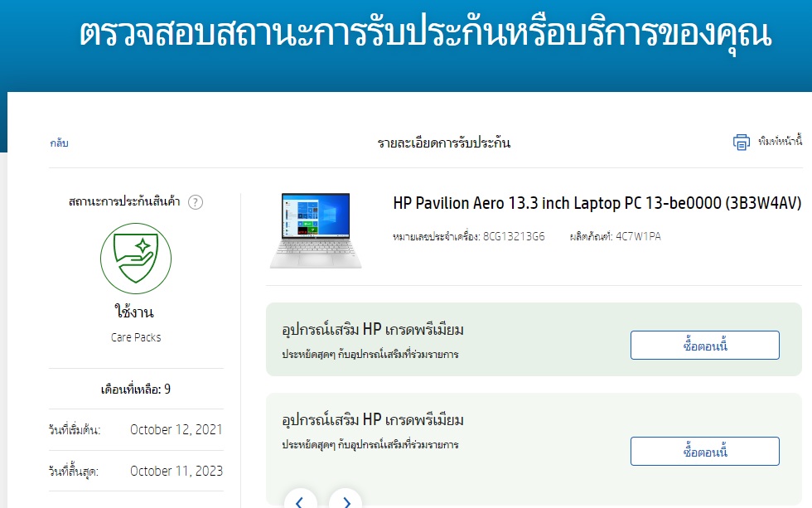Click ซื้อตอนนี้ button in first accessory card
The image size is (812, 508).
705,345
